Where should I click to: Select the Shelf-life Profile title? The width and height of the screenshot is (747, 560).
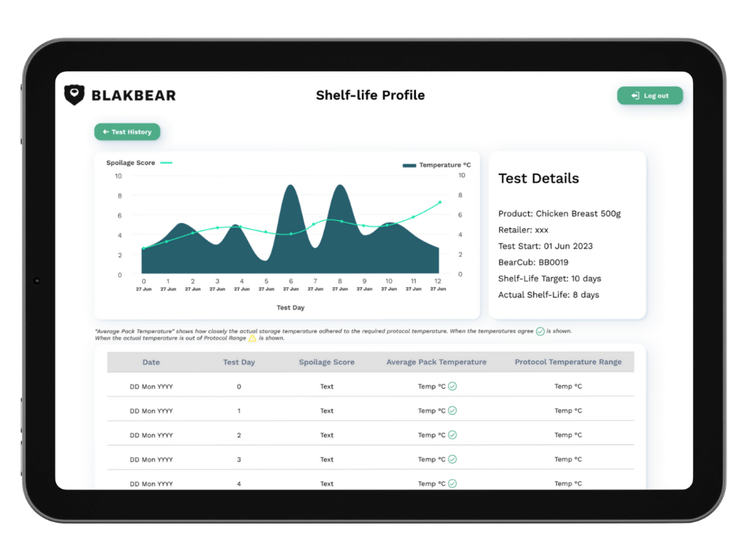point(370,96)
